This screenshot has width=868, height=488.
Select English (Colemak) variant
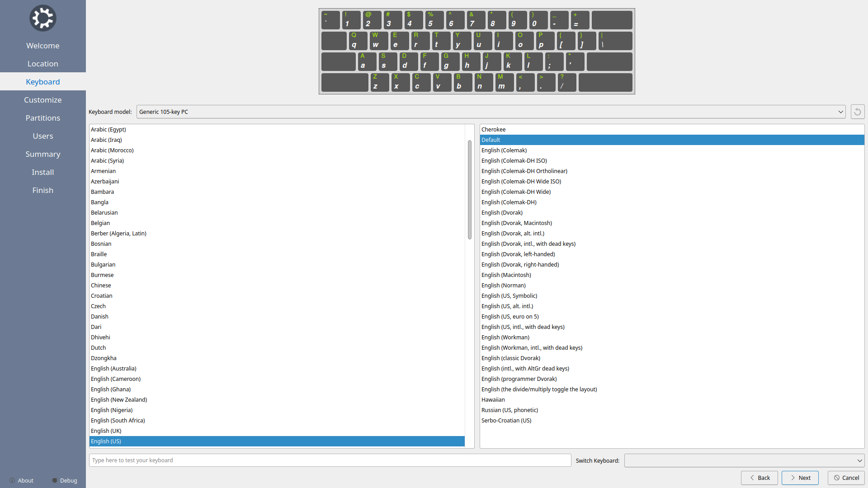tap(504, 150)
